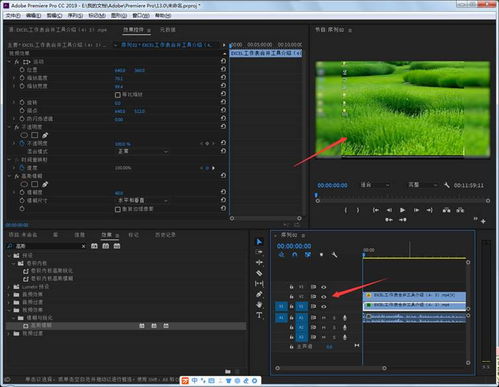Open the blend mode dropdown
Image resolution: width=499 pixels, height=387 pixels.
click(x=142, y=151)
